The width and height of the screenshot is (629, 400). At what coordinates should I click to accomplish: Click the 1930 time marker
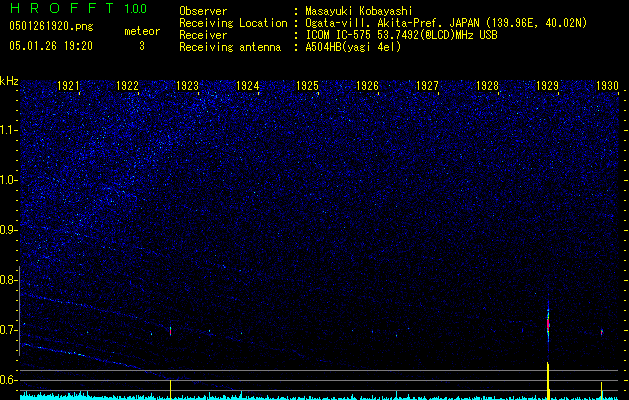coord(607,85)
